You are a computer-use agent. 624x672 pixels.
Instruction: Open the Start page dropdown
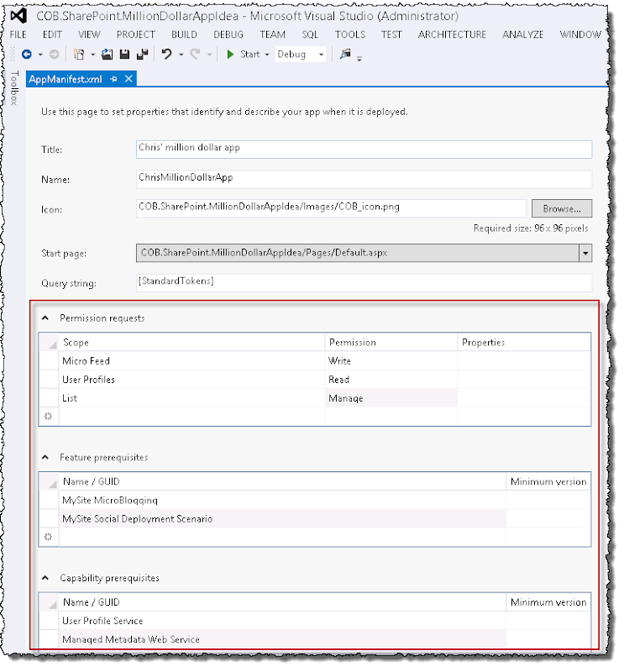coord(585,253)
